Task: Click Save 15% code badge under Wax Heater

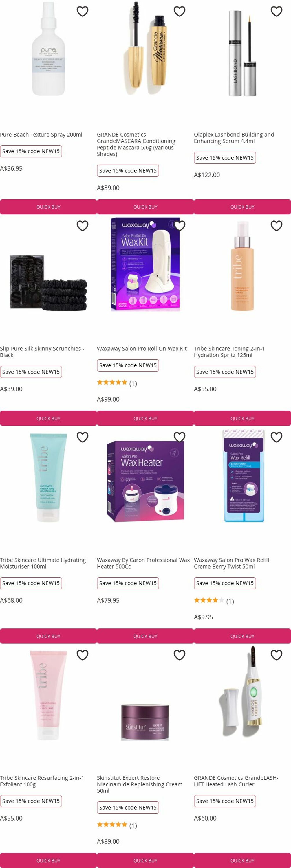Action: (128, 583)
